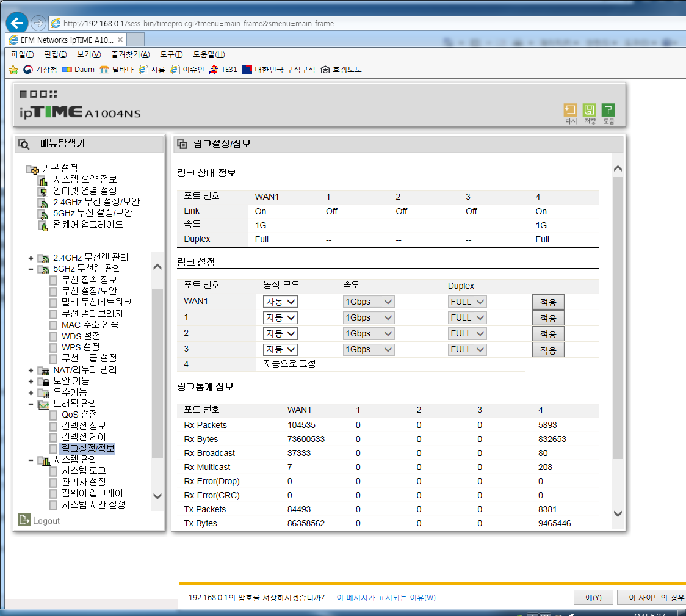Expand the NAT/라우터 관리 tree node
This screenshot has width=686, height=616.
coord(31,371)
